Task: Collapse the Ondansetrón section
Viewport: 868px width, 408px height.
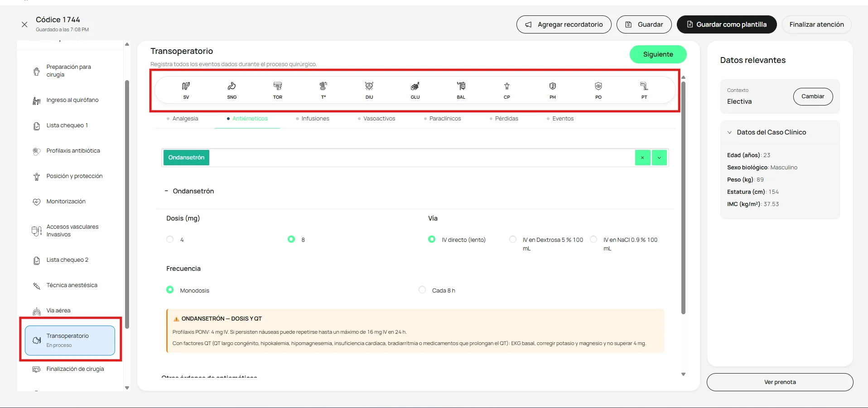Action: coord(166,191)
